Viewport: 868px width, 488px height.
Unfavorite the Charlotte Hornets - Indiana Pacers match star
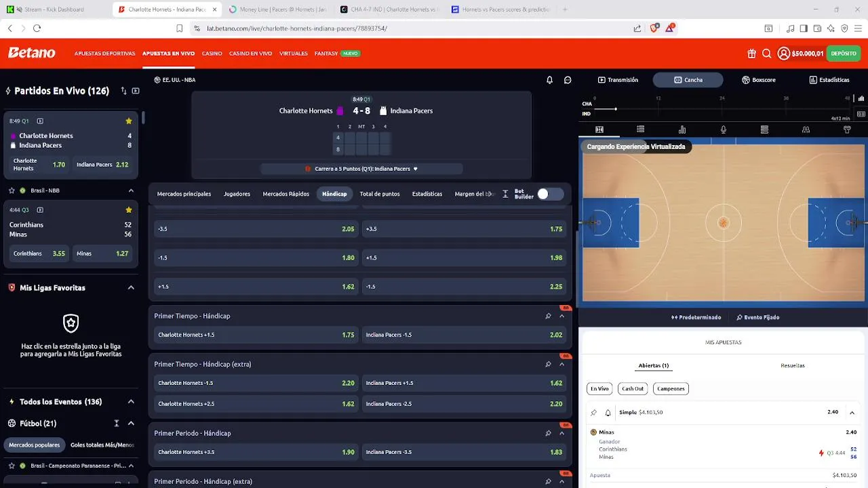pos(128,121)
